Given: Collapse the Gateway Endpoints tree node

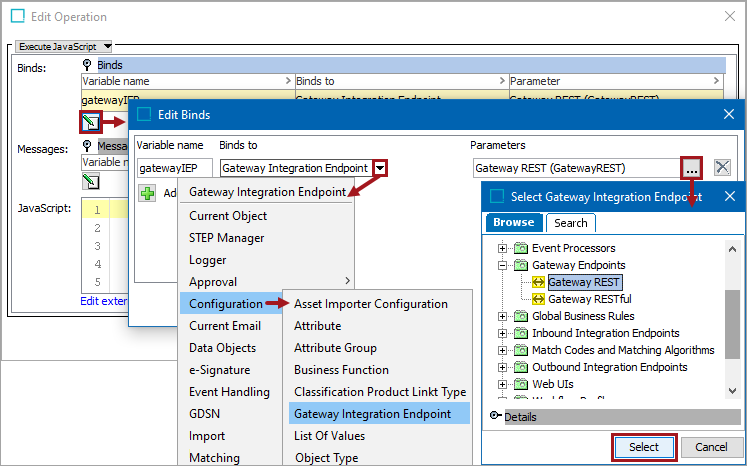Looking at the screenshot, I should click(504, 266).
